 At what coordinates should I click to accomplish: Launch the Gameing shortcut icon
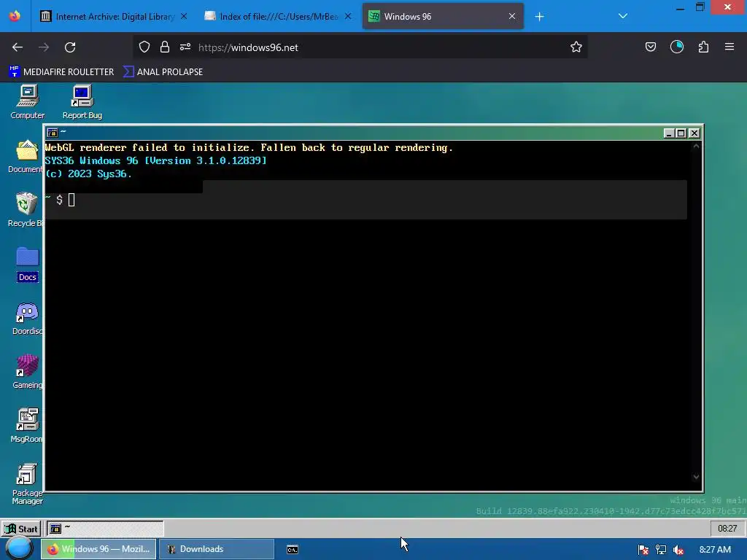27,373
